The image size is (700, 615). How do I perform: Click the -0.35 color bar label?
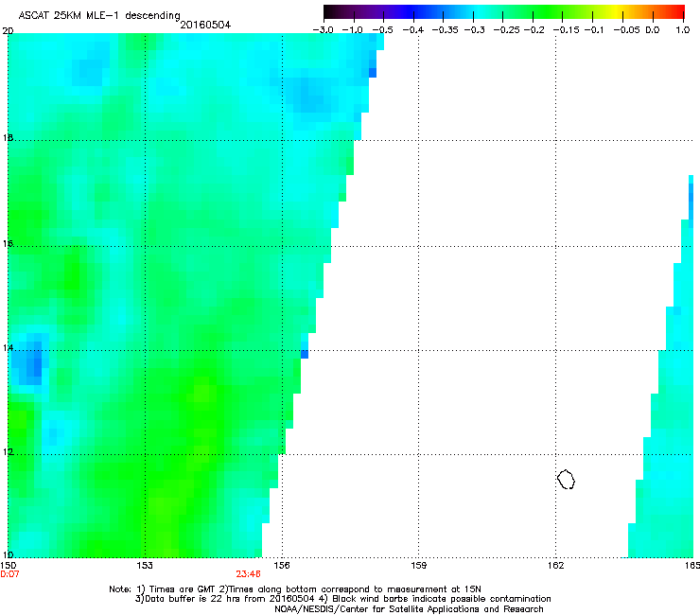coord(445,30)
